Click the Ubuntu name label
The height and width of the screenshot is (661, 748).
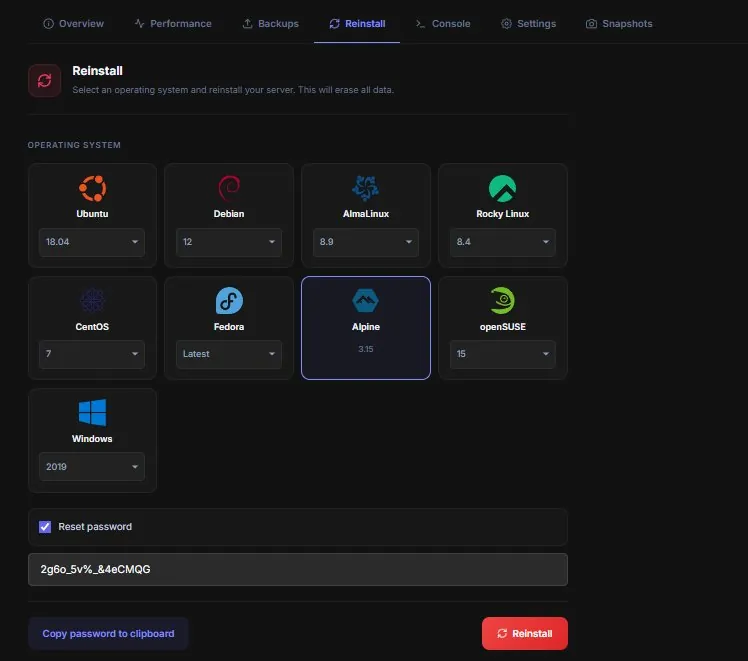(92, 214)
